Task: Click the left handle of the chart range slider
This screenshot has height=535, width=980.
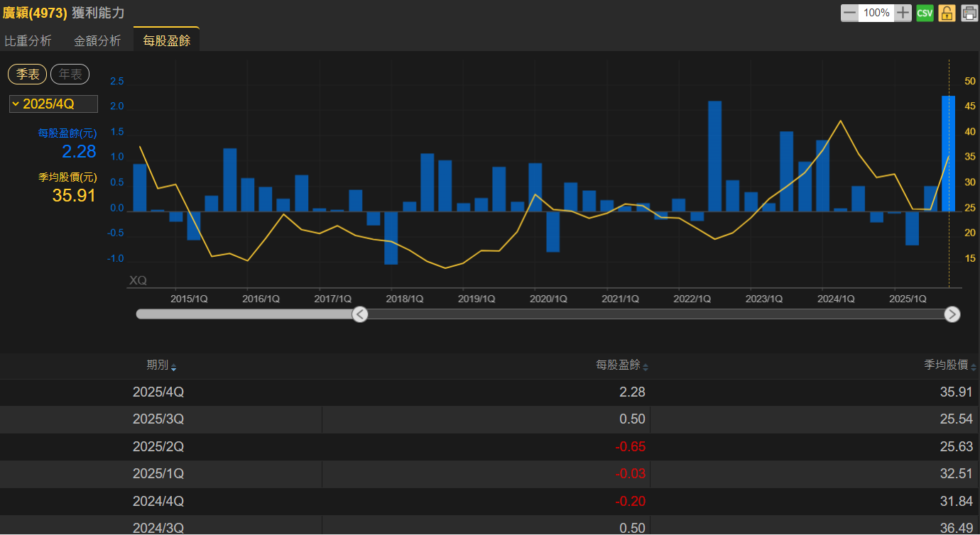Action: coord(360,314)
